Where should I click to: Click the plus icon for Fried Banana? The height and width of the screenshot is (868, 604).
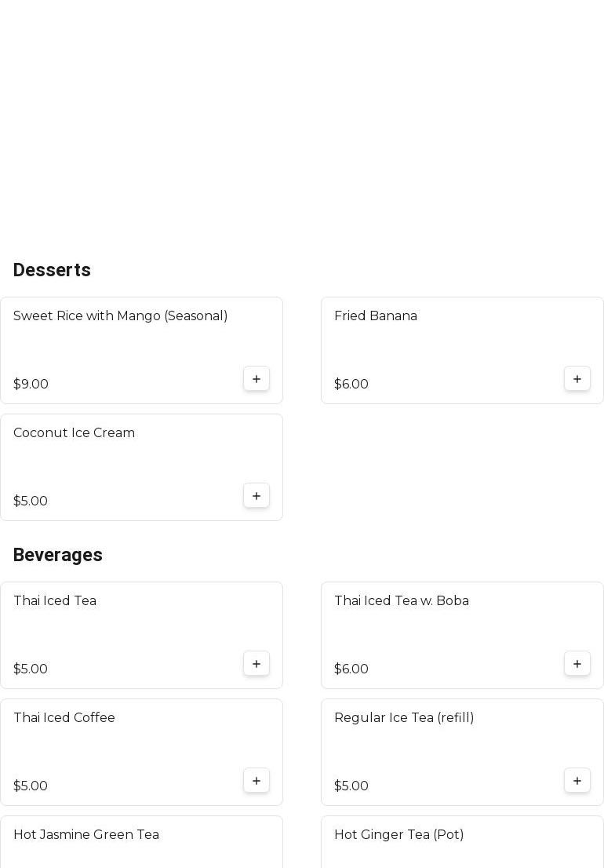(577, 379)
